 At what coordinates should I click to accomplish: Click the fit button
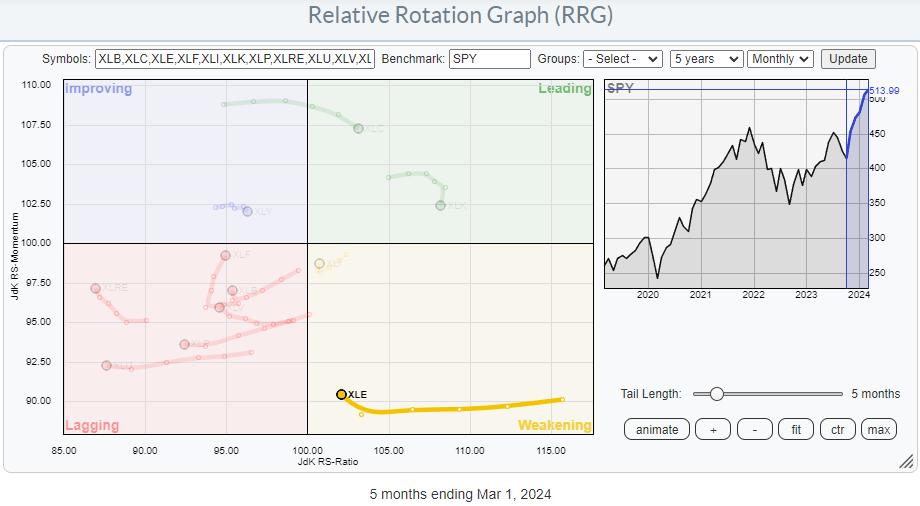797,429
